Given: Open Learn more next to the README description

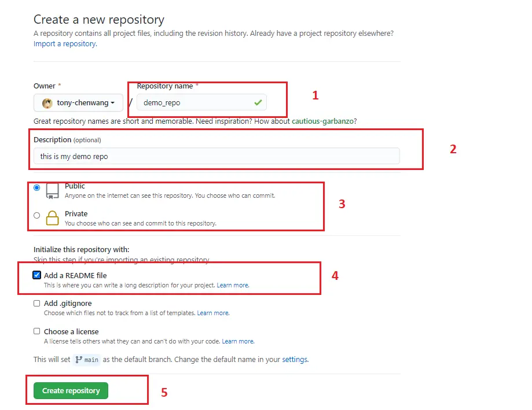Looking at the screenshot, I should point(233,285).
